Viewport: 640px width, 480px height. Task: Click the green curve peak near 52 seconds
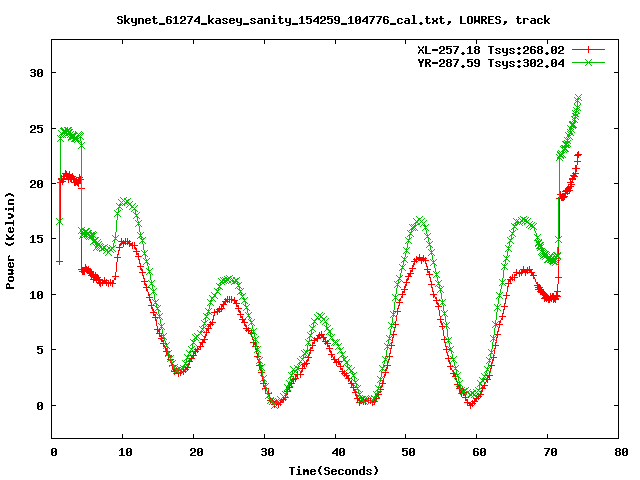[419, 221]
